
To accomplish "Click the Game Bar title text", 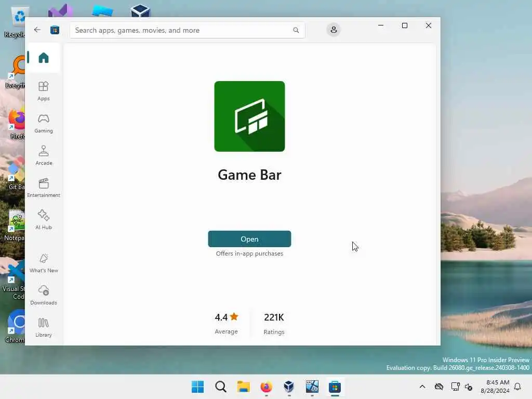I will pyautogui.click(x=249, y=175).
